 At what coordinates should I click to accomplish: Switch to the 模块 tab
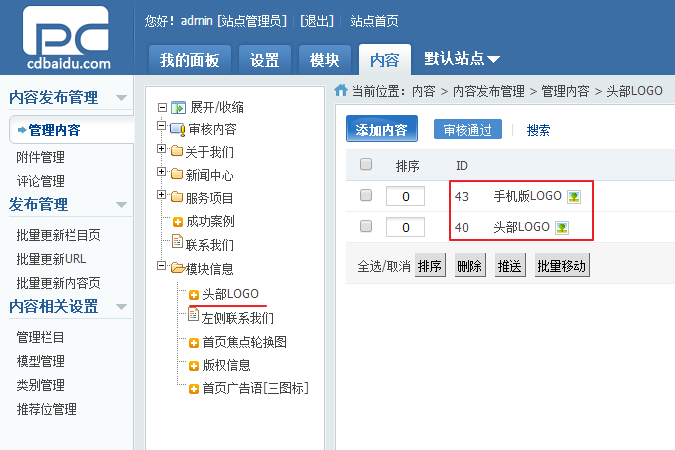pyautogui.click(x=325, y=60)
